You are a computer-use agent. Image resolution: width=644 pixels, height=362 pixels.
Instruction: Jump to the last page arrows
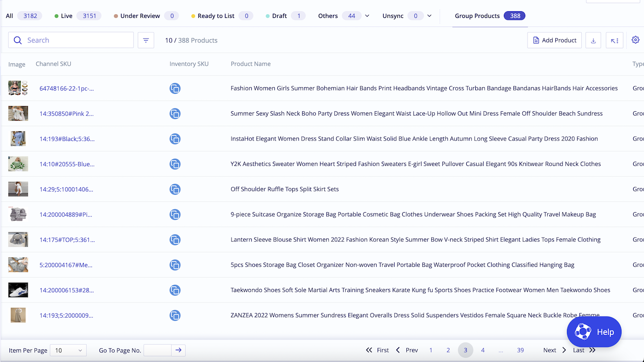(x=592, y=350)
